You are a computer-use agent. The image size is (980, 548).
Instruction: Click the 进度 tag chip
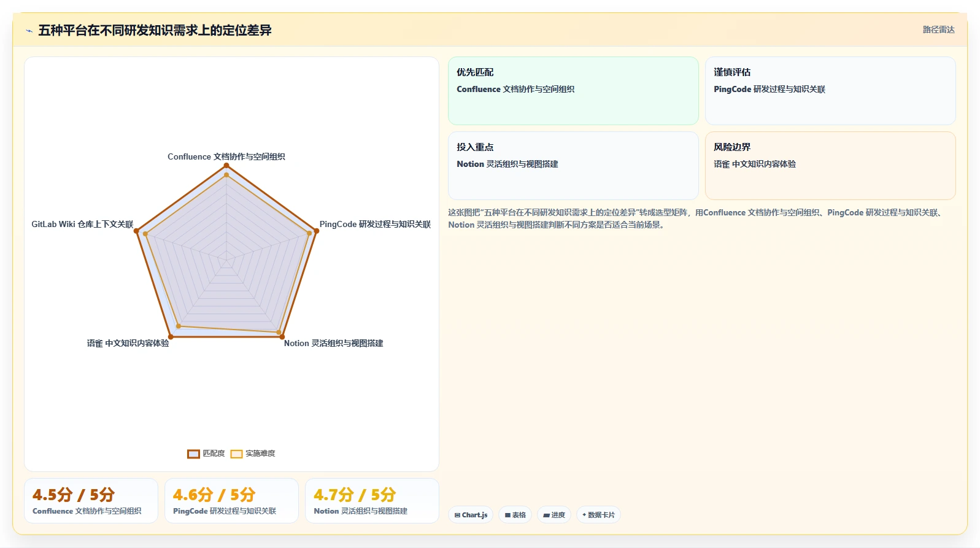click(x=554, y=515)
